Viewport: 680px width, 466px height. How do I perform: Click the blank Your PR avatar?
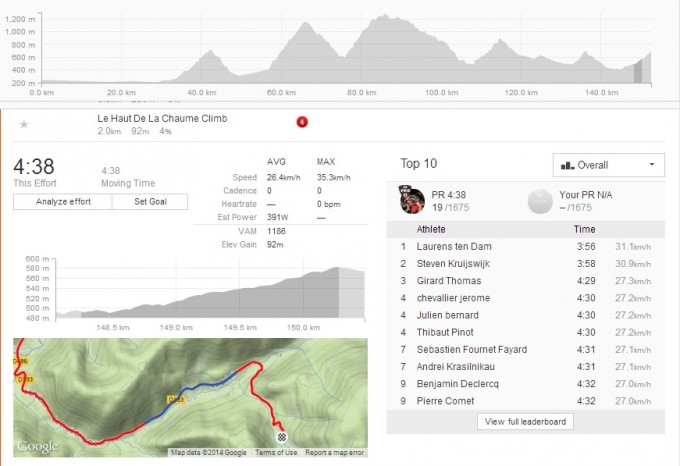[x=540, y=198]
